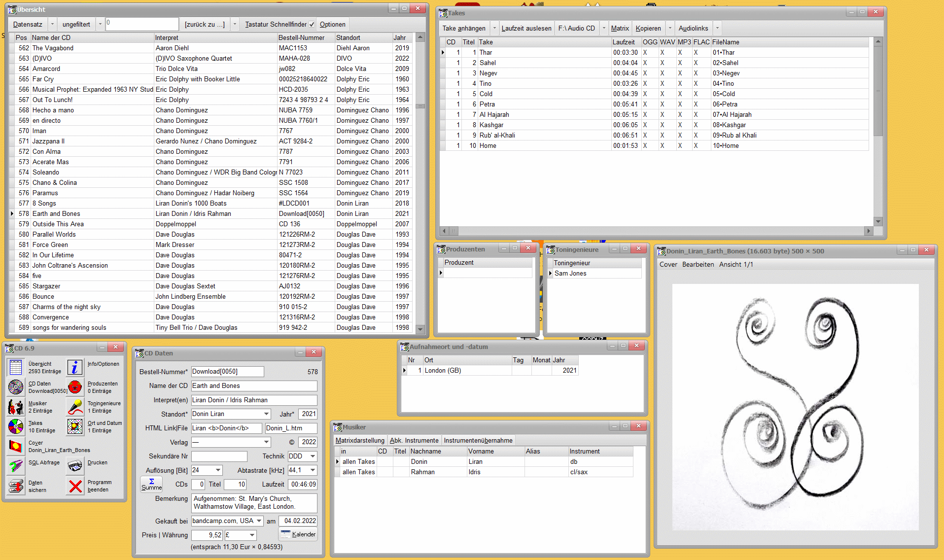Click the cover image window title-bar icon
Screen dimensions: 944x560
click(662, 251)
